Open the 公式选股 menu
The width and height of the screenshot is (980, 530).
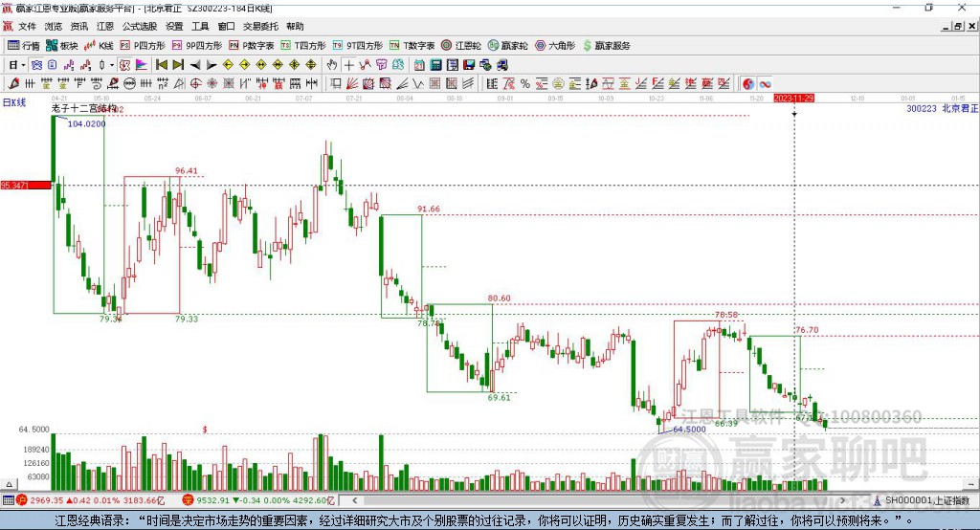click(x=139, y=27)
